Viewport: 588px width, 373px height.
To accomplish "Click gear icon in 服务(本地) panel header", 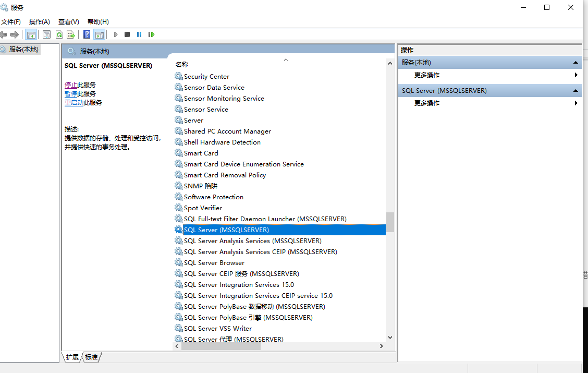I will click(x=71, y=52).
